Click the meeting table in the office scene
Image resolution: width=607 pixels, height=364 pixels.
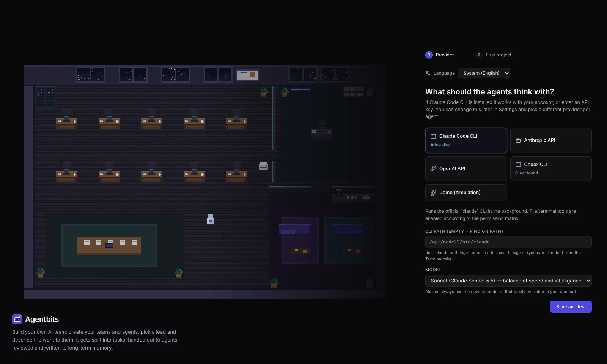pos(109,245)
